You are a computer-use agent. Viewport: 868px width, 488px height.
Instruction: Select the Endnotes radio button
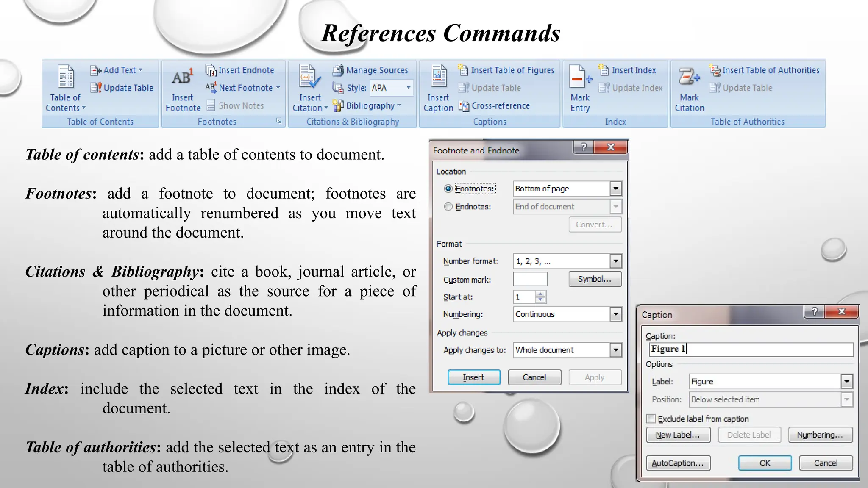click(x=448, y=206)
